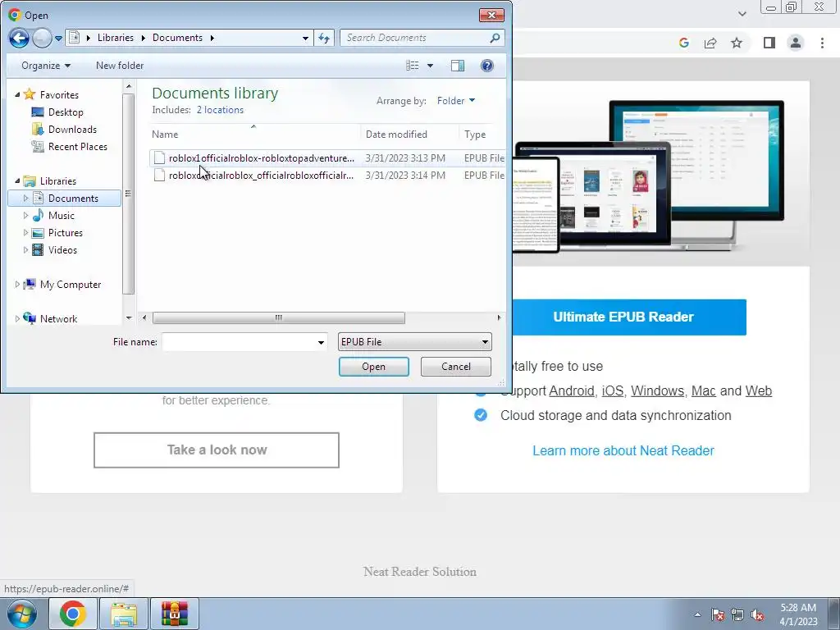Open the EPUB File type dropdown

(414, 342)
